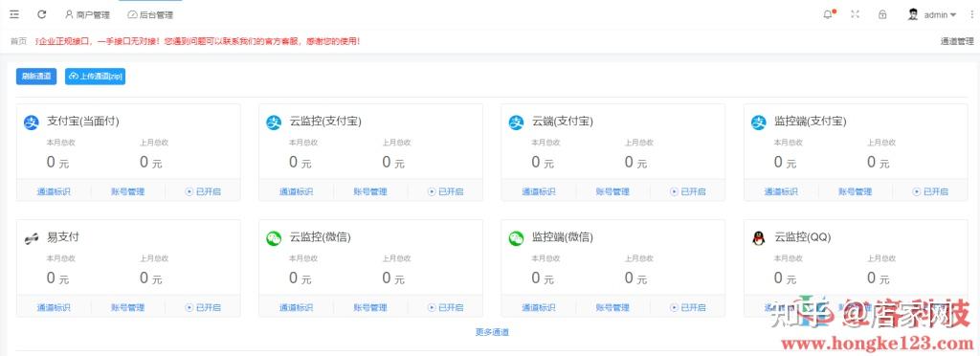Click the refresh icon in the top bar
Screen dimensions: 980x356
[x=42, y=14]
